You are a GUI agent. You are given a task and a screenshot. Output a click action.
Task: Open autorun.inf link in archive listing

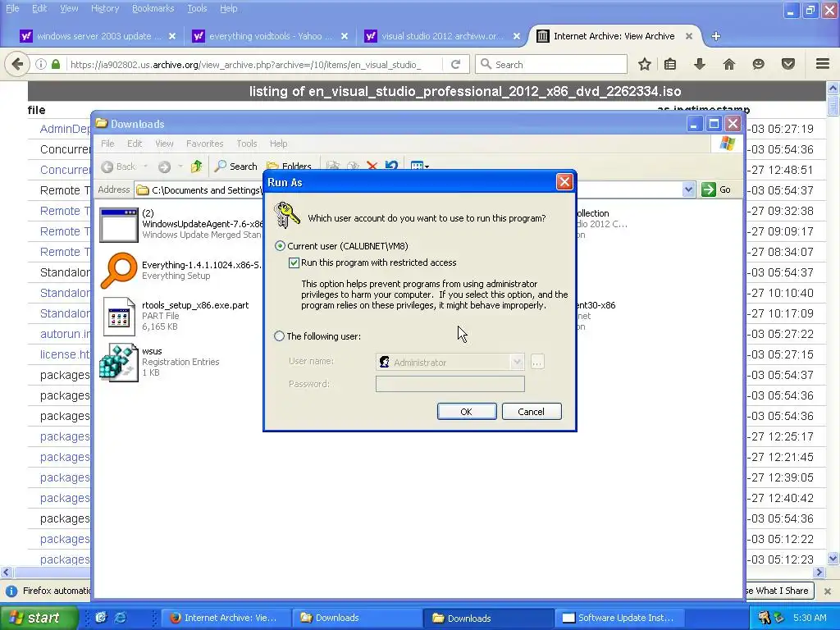(65, 334)
